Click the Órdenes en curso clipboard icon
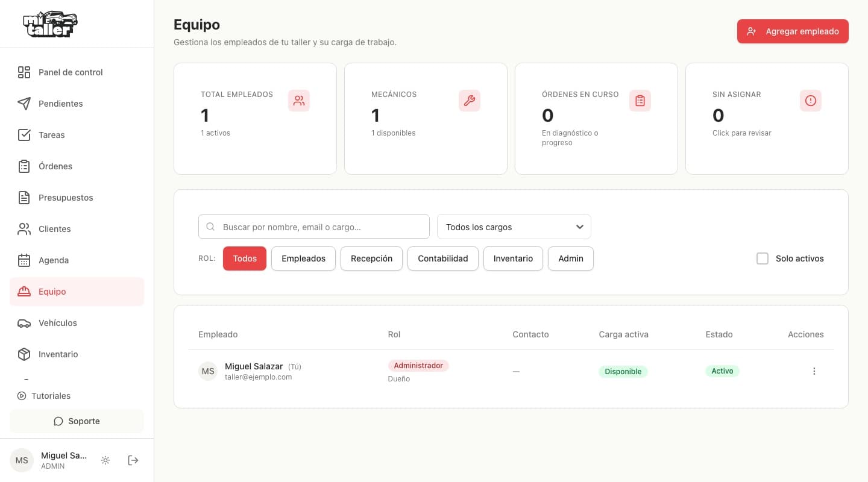This screenshot has height=482, width=868. pos(640,101)
